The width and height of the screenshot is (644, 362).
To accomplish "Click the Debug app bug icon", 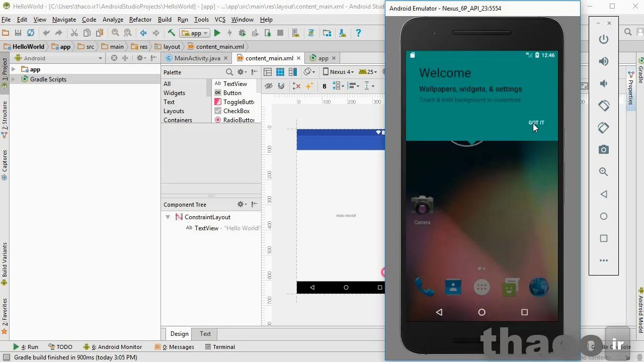I will point(242,33).
